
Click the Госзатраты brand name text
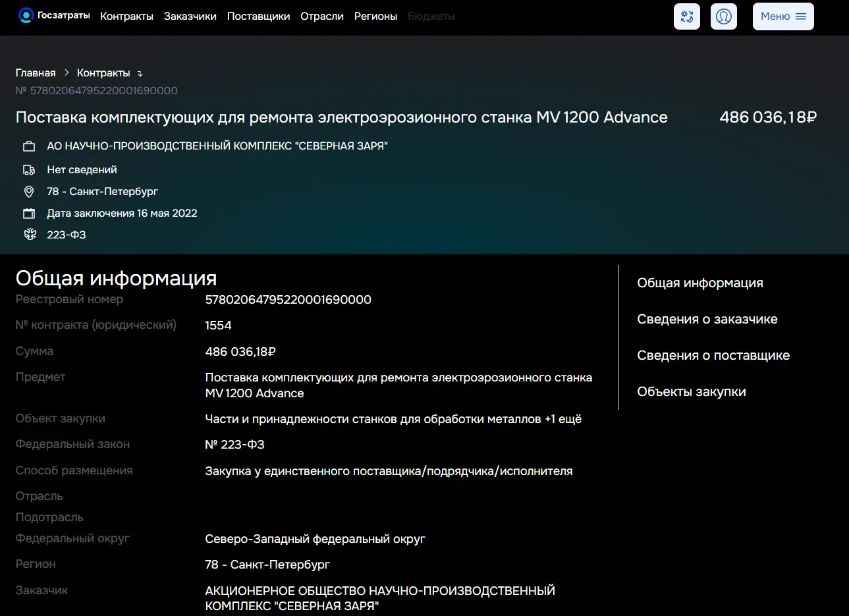tap(64, 15)
